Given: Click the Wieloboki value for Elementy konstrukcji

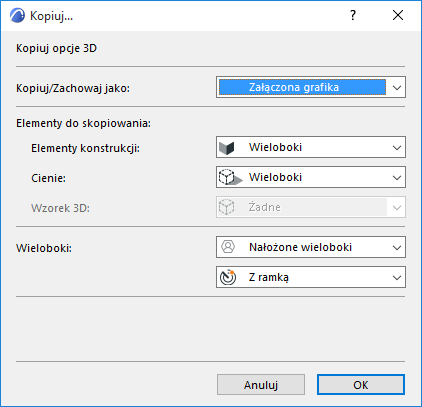Looking at the screenshot, I should (x=275, y=147).
